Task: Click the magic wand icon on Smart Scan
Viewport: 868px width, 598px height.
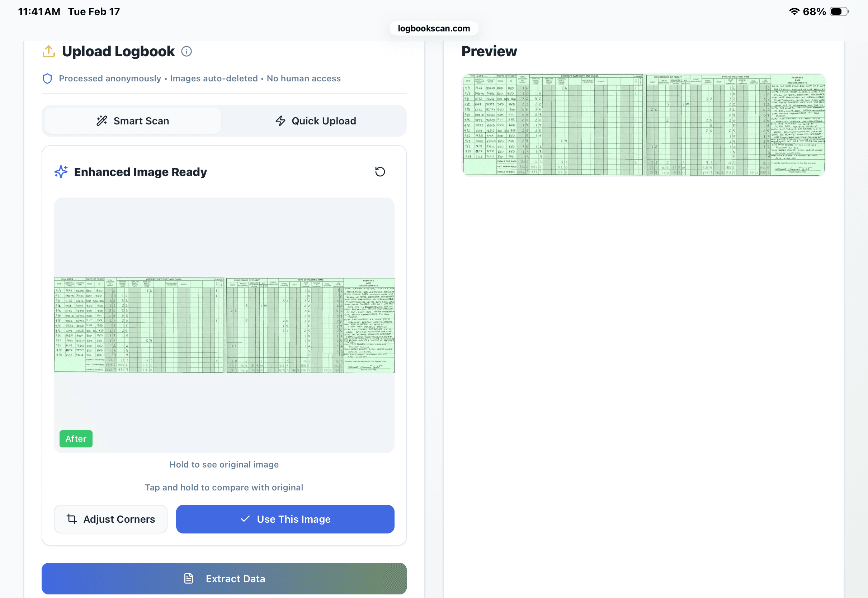Action: (102, 121)
